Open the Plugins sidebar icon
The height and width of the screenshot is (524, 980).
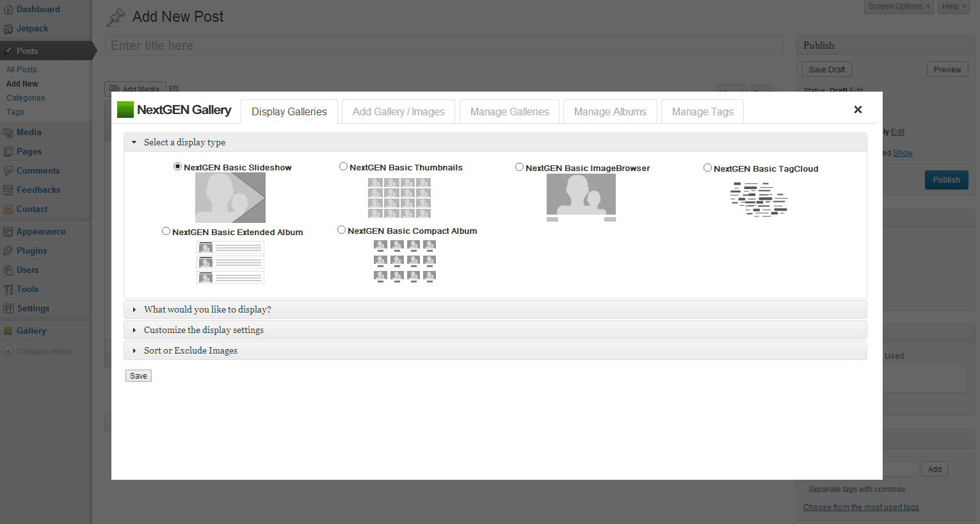pyautogui.click(x=8, y=251)
